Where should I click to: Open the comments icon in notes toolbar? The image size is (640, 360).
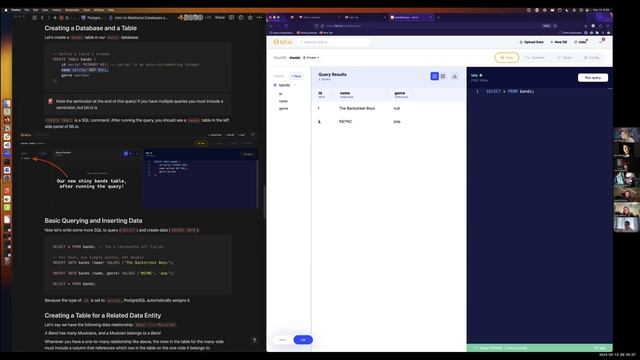[x=231, y=18]
